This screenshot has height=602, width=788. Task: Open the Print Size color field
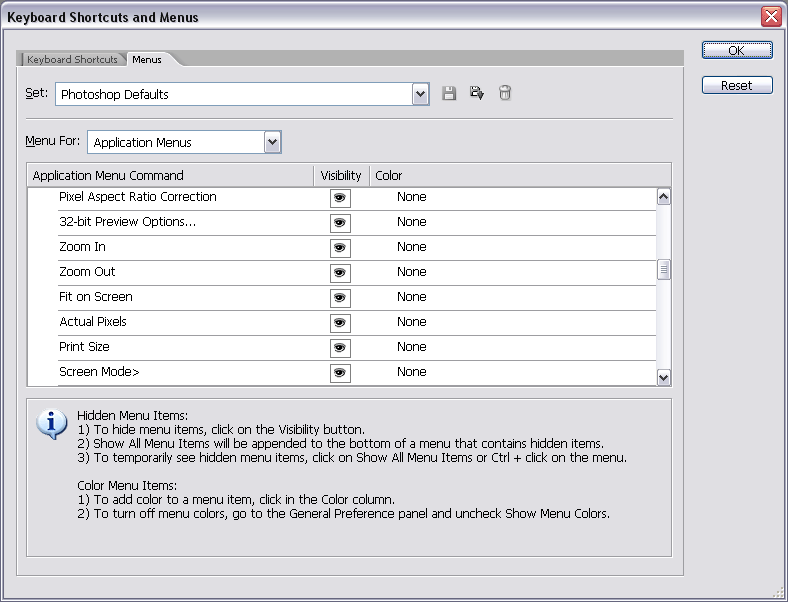(411, 347)
